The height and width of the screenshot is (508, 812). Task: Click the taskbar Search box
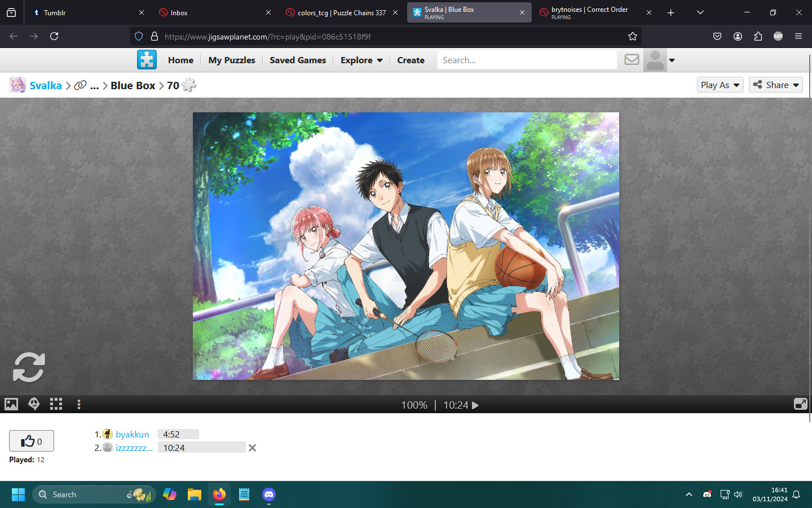tap(94, 494)
